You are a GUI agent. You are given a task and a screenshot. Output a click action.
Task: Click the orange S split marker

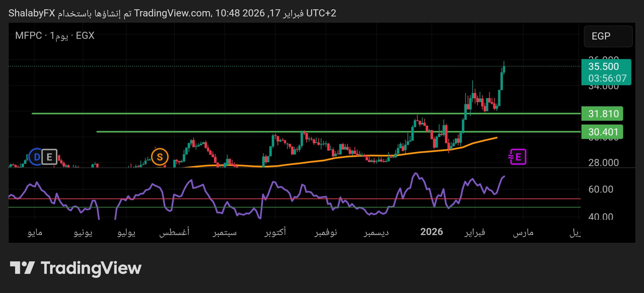[x=159, y=157]
